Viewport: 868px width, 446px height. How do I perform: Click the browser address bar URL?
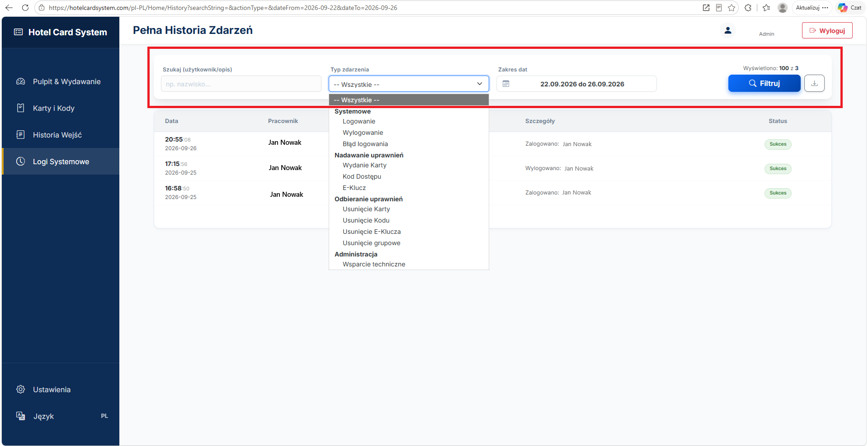(x=223, y=8)
